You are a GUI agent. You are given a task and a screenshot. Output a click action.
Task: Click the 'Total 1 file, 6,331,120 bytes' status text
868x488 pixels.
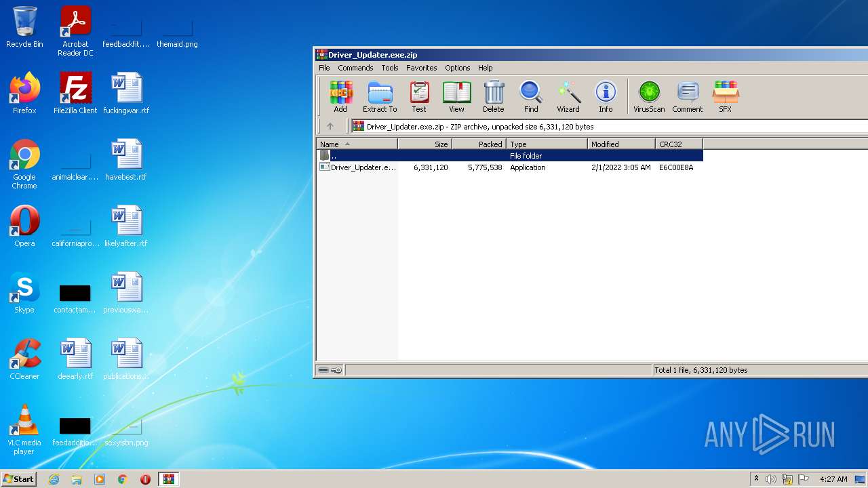point(701,370)
